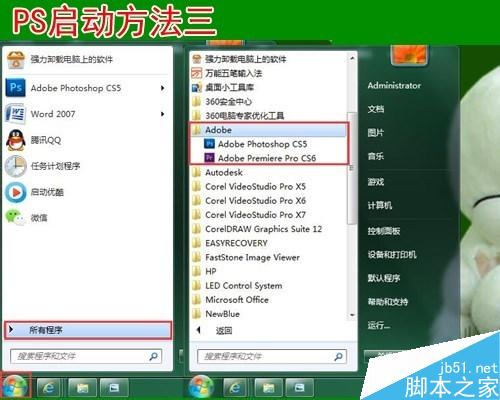The width and height of the screenshot is (500, 400).
Task: Expand FastStone Image Viewer folder
Action: (269, 257)
